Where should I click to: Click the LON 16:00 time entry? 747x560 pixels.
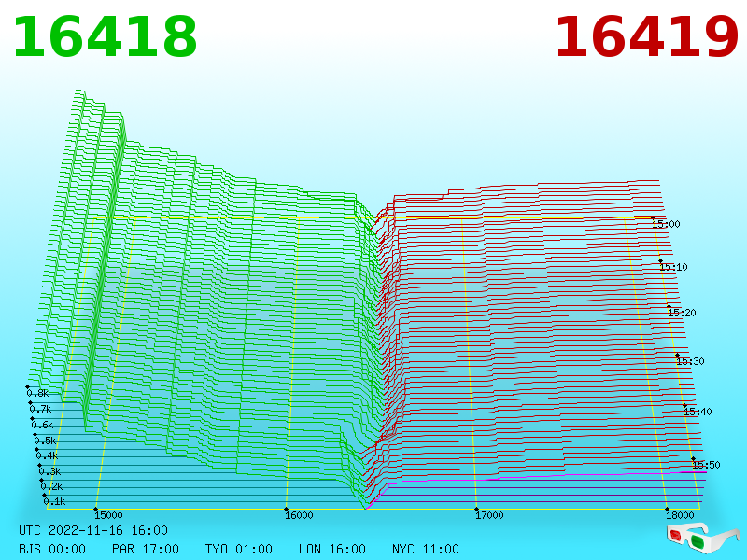pyautogui.click(x=332, y=549)
